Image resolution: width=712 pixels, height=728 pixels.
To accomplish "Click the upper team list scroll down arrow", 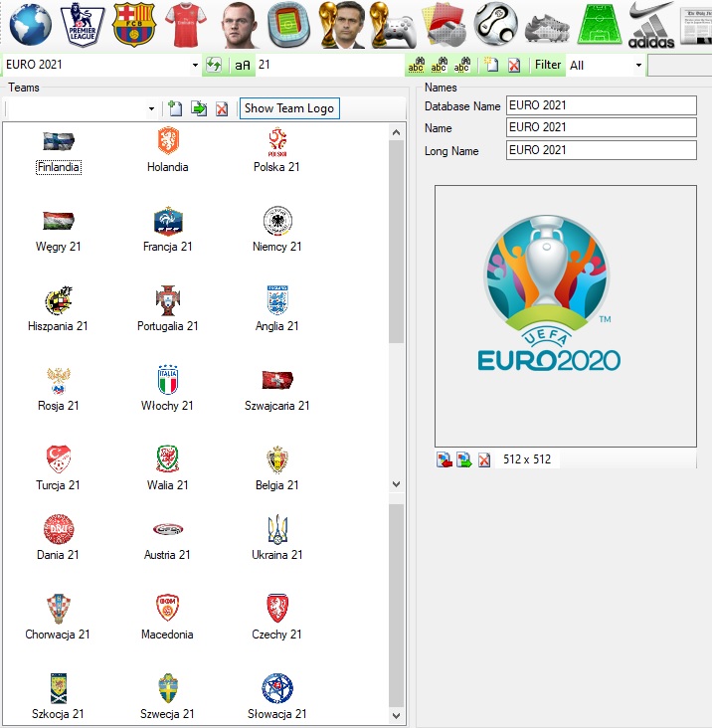I will (396, 484).
